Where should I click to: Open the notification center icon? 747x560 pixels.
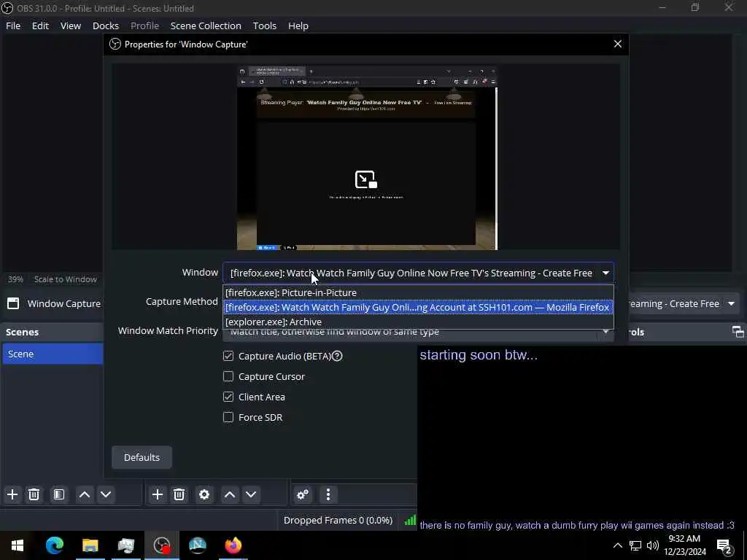coord(724,545)
